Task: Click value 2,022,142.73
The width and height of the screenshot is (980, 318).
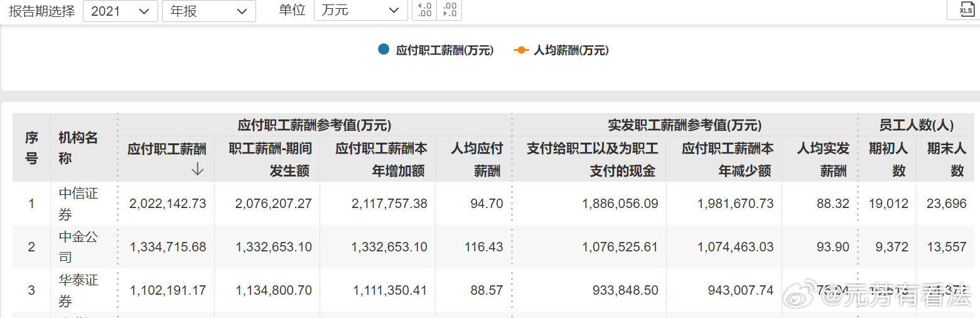Action: click(x=168, y=204)
